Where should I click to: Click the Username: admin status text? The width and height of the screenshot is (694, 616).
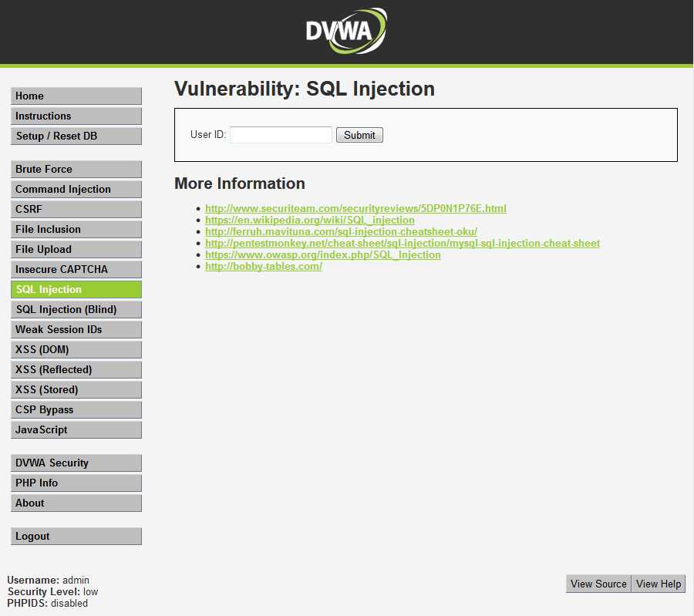pos(49,581)
